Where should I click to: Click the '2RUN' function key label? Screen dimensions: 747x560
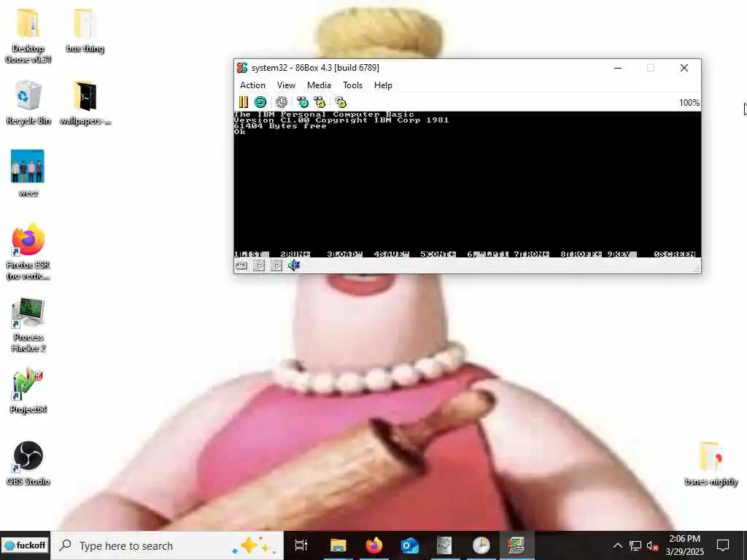click(295, 254)
